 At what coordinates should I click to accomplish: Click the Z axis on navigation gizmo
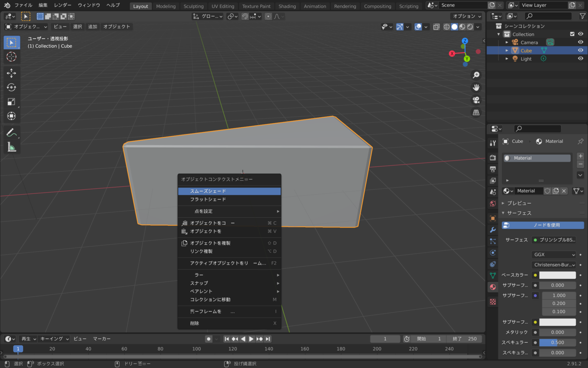[465, 41]
